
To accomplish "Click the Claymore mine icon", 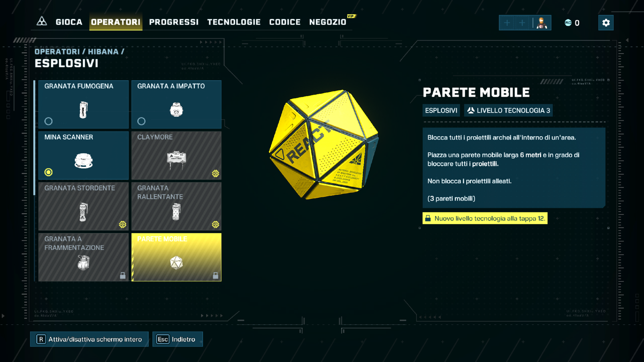I will 176,160.
